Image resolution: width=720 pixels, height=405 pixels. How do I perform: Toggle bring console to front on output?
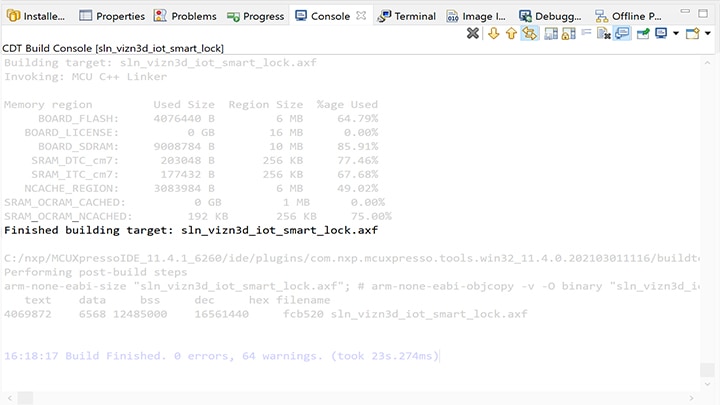pos(622,34)
